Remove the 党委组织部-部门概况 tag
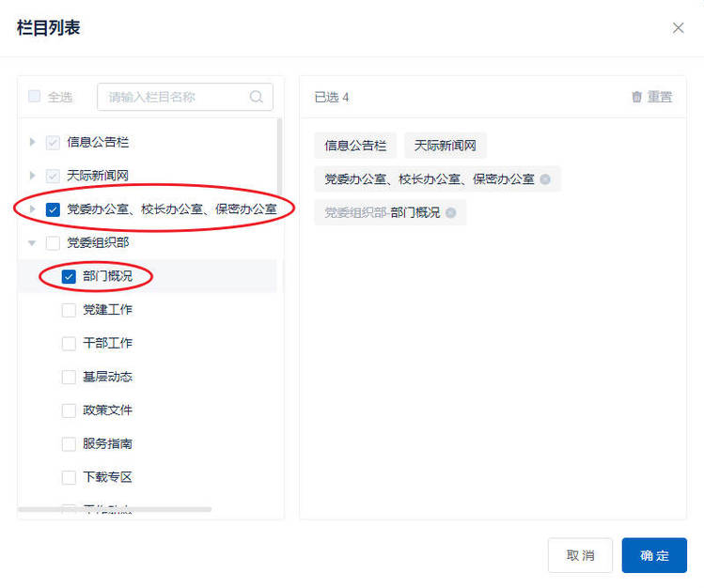The width and height of the screenshot is (704, 588). [x=450, y=212]
